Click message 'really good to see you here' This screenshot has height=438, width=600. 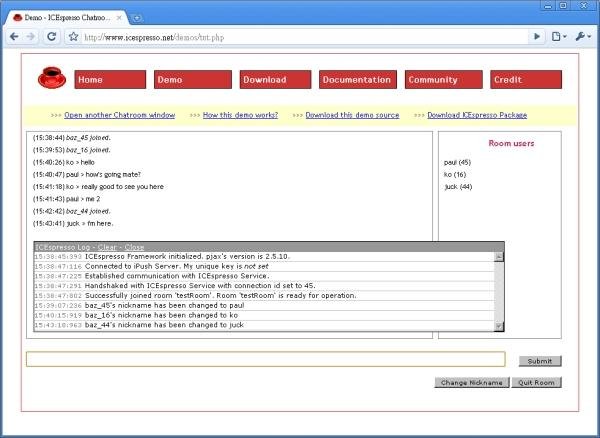point(98,187)
